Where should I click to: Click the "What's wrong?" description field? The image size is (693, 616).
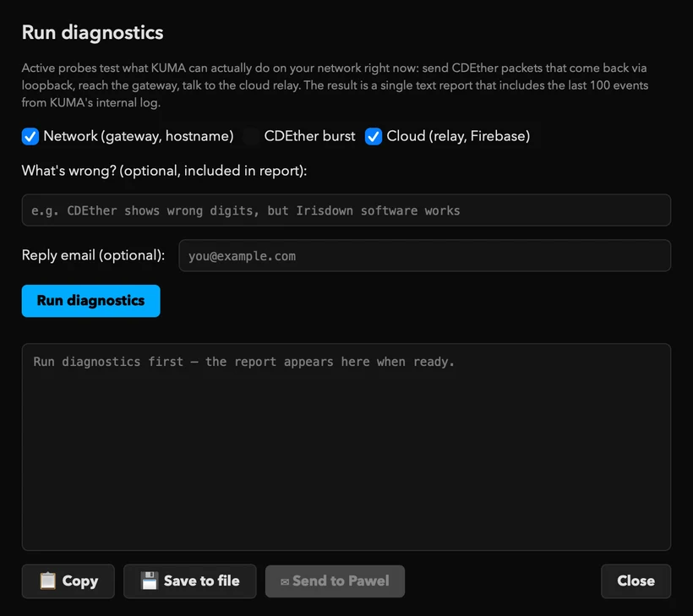coord(346,210)
